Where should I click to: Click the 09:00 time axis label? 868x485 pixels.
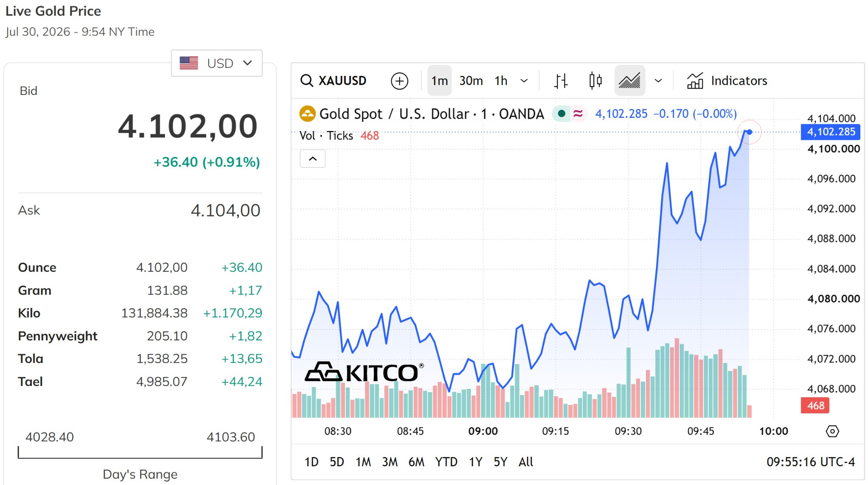coord(483,431)
